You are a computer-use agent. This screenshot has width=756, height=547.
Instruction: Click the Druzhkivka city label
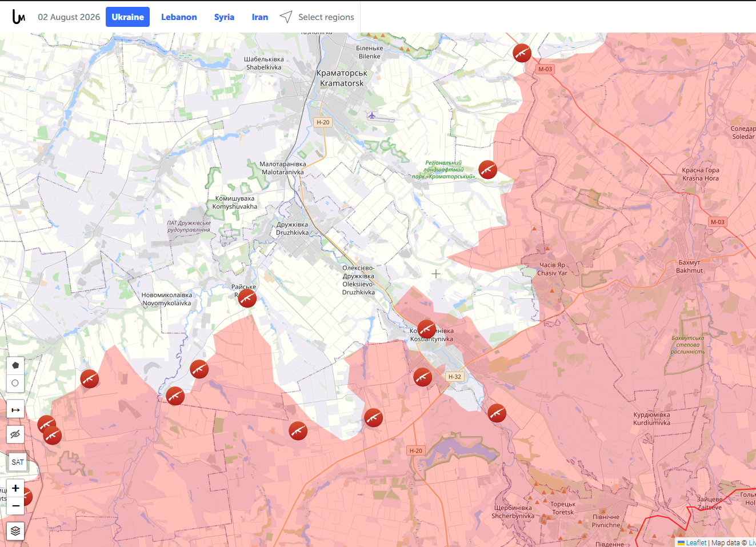click(292, 229)
